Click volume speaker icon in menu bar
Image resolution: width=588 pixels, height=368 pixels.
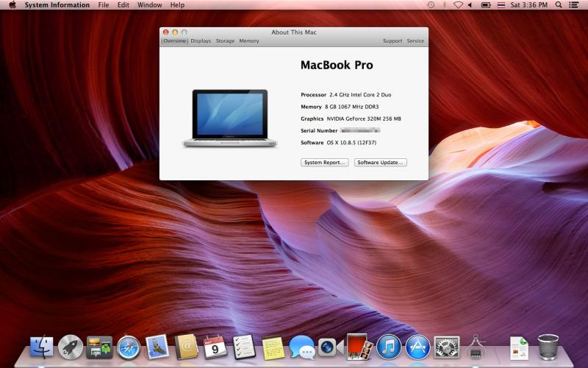pyautogui.click(x=470, y=5)
